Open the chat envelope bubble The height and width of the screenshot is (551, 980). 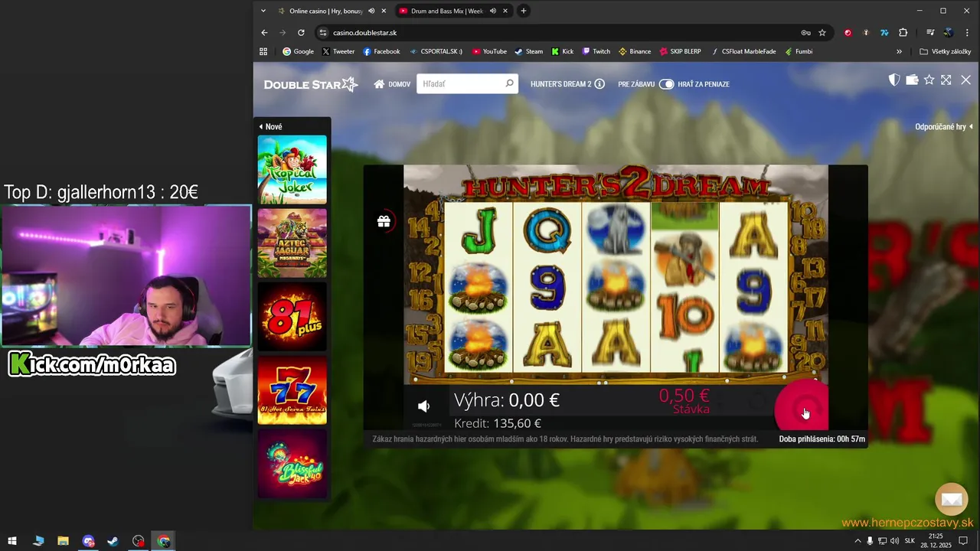(x=952, y=500)
